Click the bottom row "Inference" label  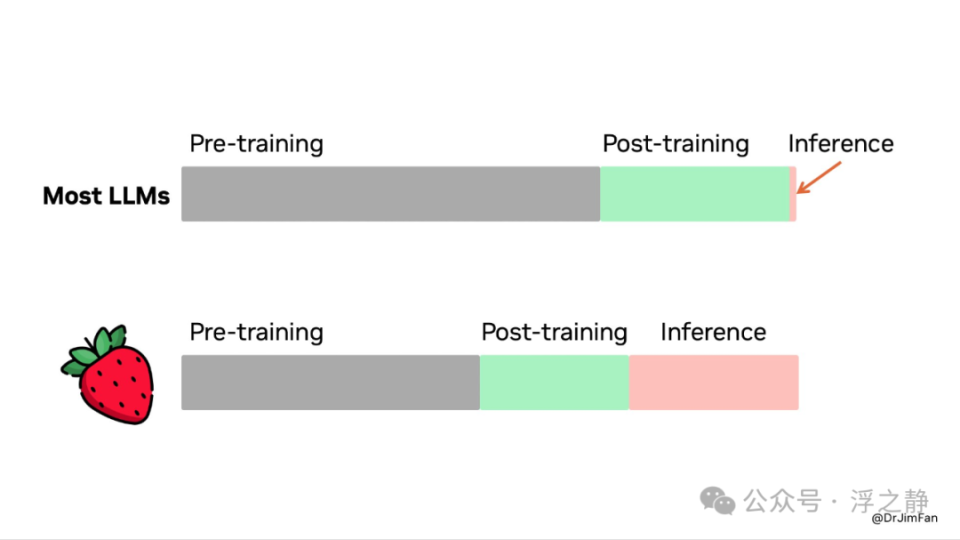pyautogui.click(x=713, y=332)
